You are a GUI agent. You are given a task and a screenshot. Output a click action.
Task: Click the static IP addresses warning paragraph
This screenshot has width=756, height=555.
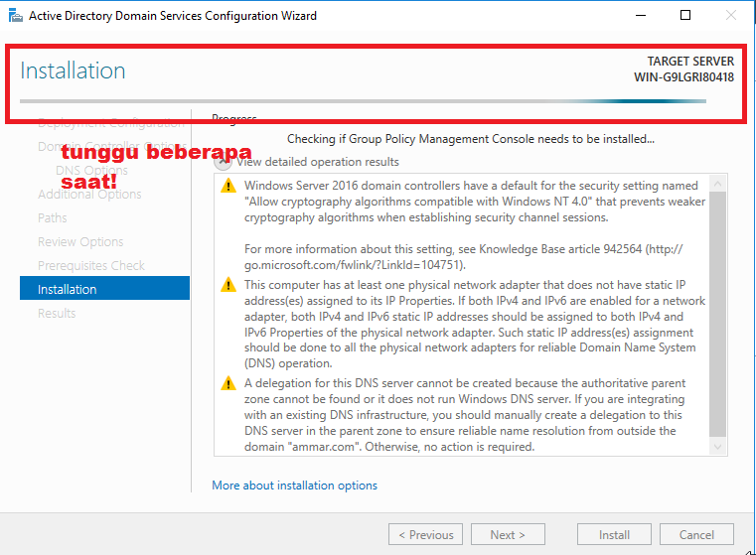click(x=475, y=325)
